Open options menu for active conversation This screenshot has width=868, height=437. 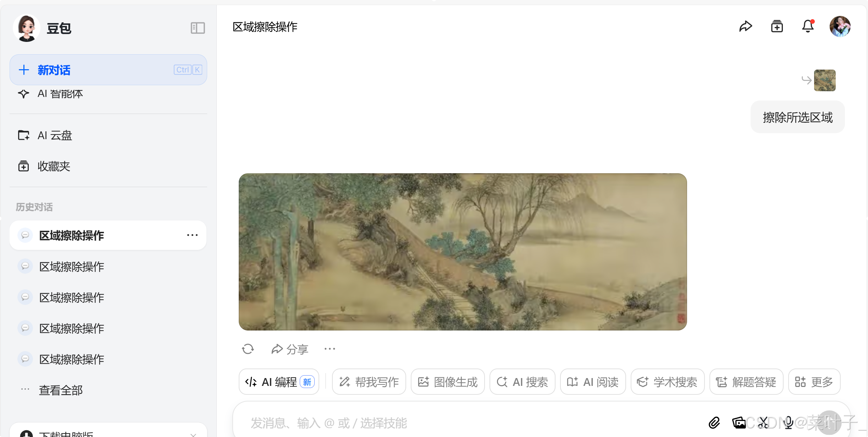(192, 235)
